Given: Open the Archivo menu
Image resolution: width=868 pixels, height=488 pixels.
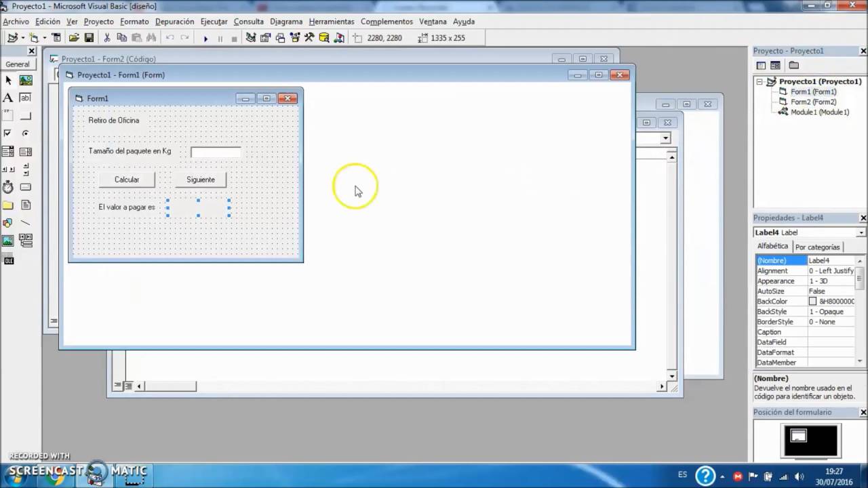Looking at the screenshot, I should click(x=16, y=22).
